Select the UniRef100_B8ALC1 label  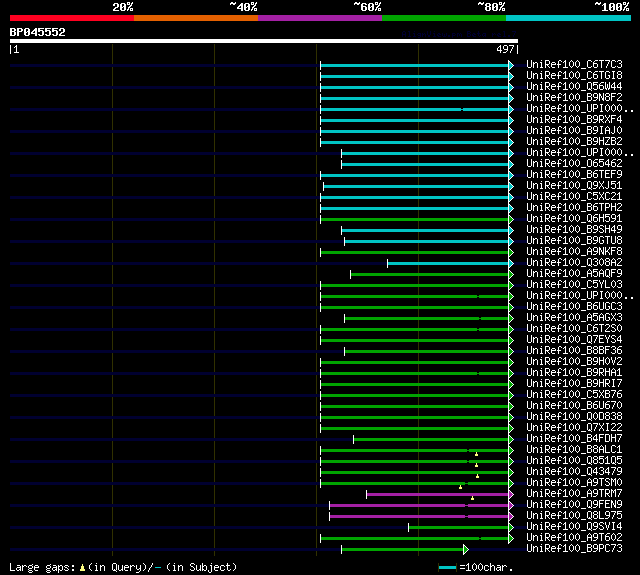[574, 450]
